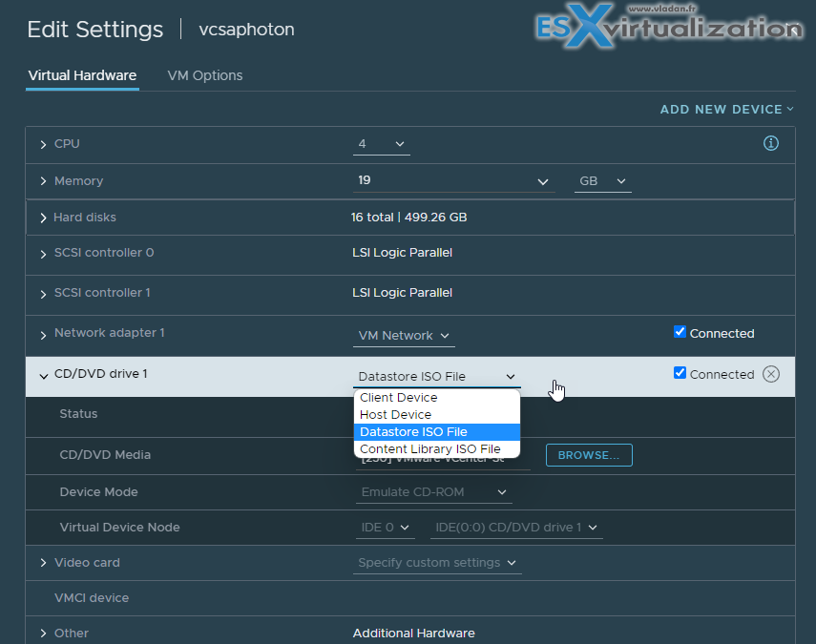
Task: Close the Datastore ISO File dropdown
Action: click(436, 376)
